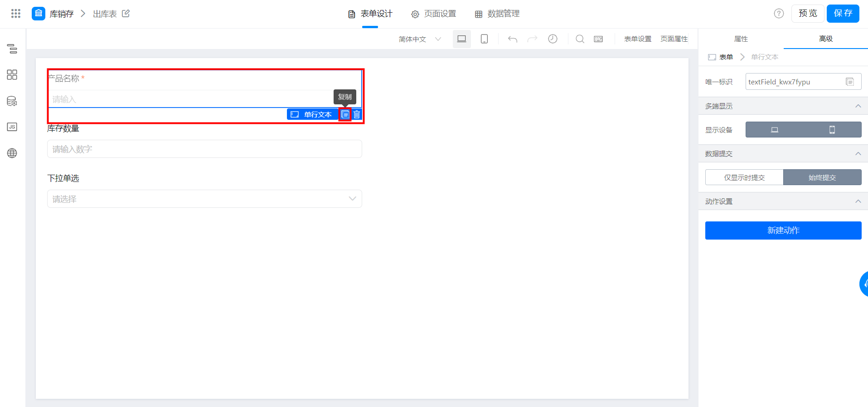Open the 简体中文 language dropdown
This screenshot has width=868, height=407.
tap(420, 39)
